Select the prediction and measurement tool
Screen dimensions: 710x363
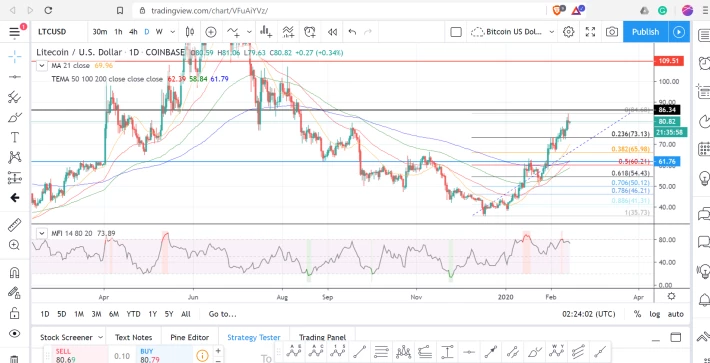tap(14, 177)
